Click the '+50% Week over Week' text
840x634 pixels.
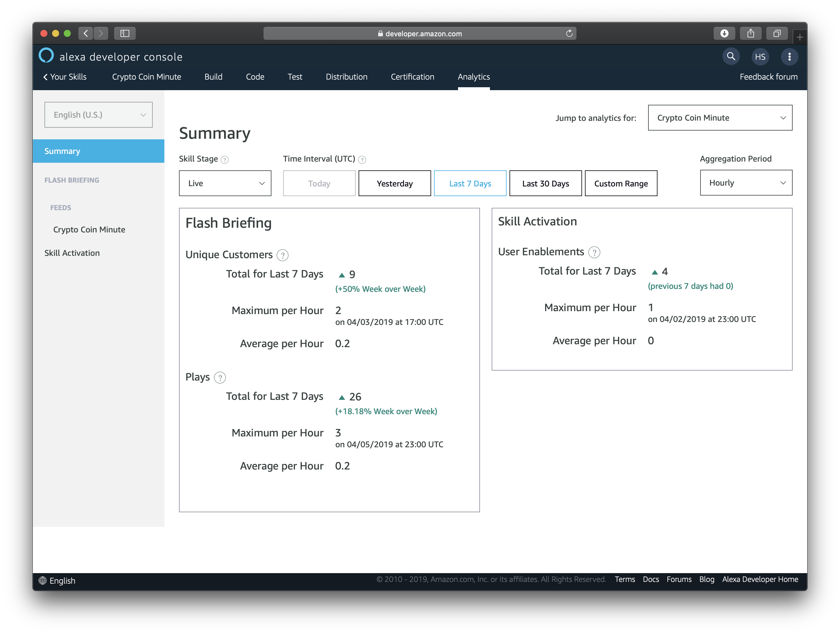(380, 289)
